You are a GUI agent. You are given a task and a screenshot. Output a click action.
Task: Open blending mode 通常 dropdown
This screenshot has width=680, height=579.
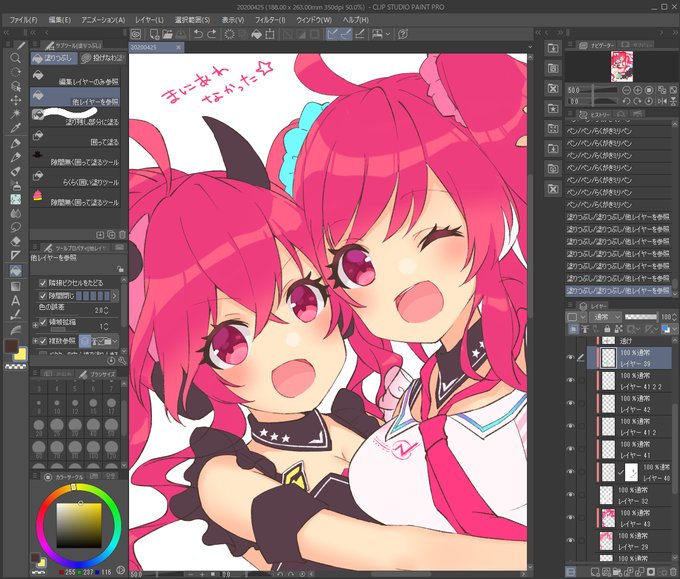point(606,317)
